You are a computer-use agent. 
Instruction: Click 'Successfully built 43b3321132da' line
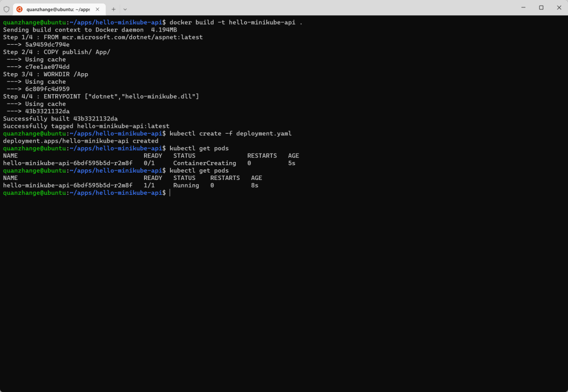[60, 119]
